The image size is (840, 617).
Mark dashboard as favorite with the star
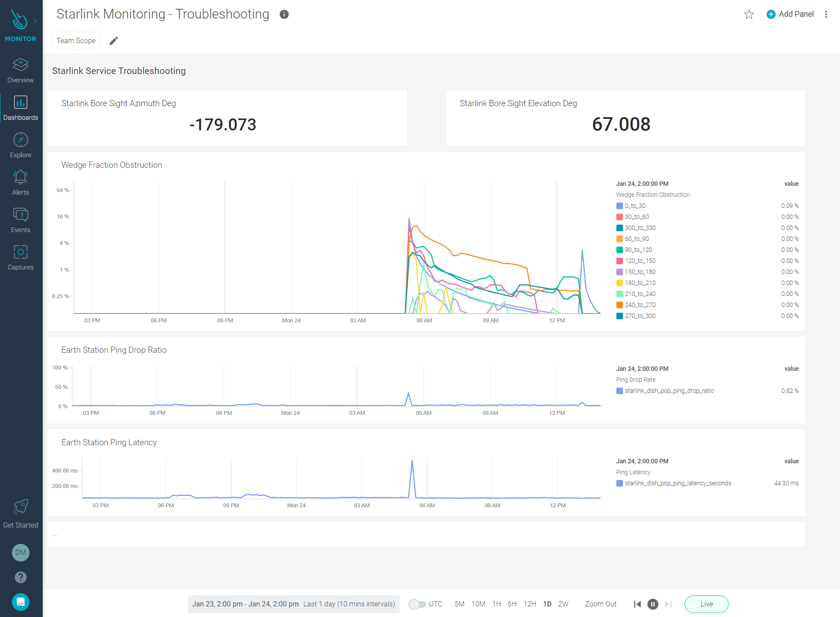(x=749, y=15)
